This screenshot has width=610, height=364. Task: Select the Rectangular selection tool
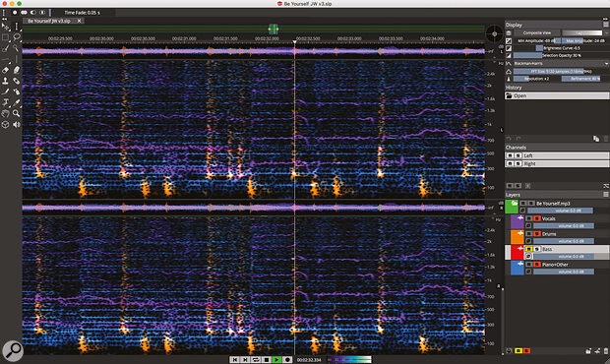click(6, 37)
